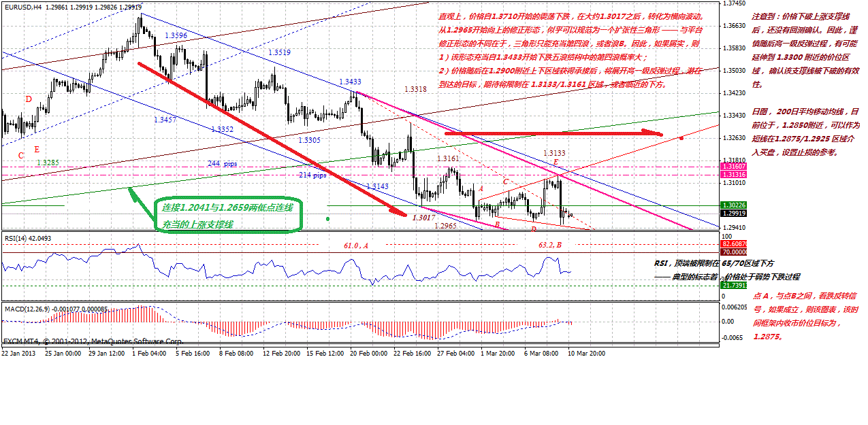Click the wave label A beside 1.3161
Screen dimensions: 868x425
(x=481, y=188)
